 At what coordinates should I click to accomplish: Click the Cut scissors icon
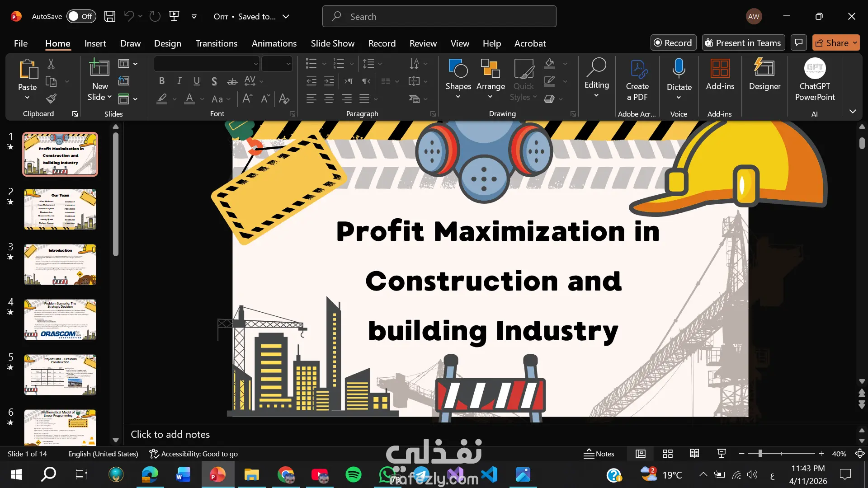(51, 64)
